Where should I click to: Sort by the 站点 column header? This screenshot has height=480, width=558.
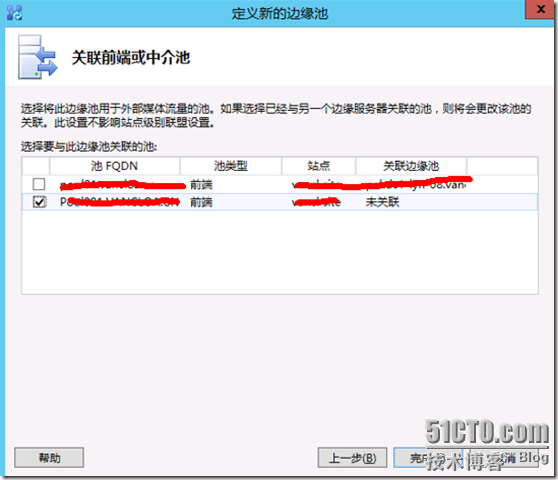[319, 166]
